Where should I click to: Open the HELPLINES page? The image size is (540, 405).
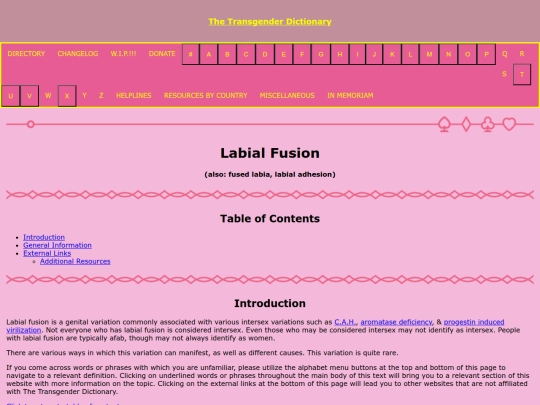click(x=134, y=95)
